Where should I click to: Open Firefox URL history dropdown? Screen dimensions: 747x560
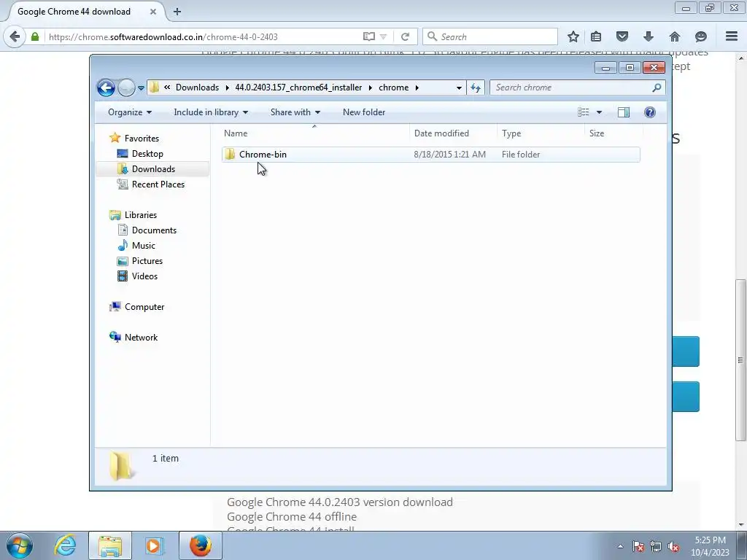384,36
